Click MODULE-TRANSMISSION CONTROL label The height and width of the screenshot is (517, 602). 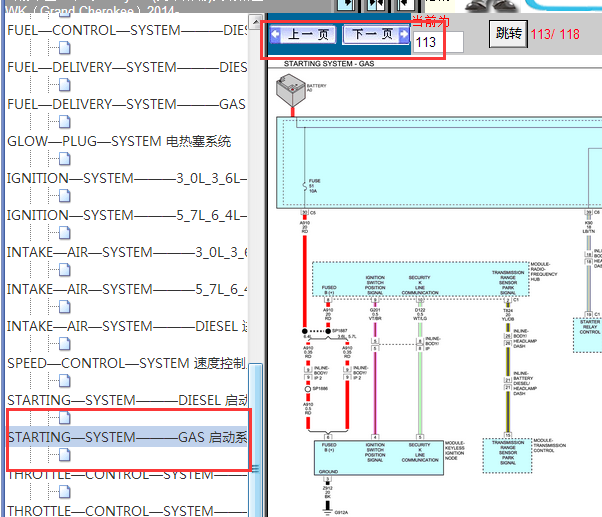[549, 445]
